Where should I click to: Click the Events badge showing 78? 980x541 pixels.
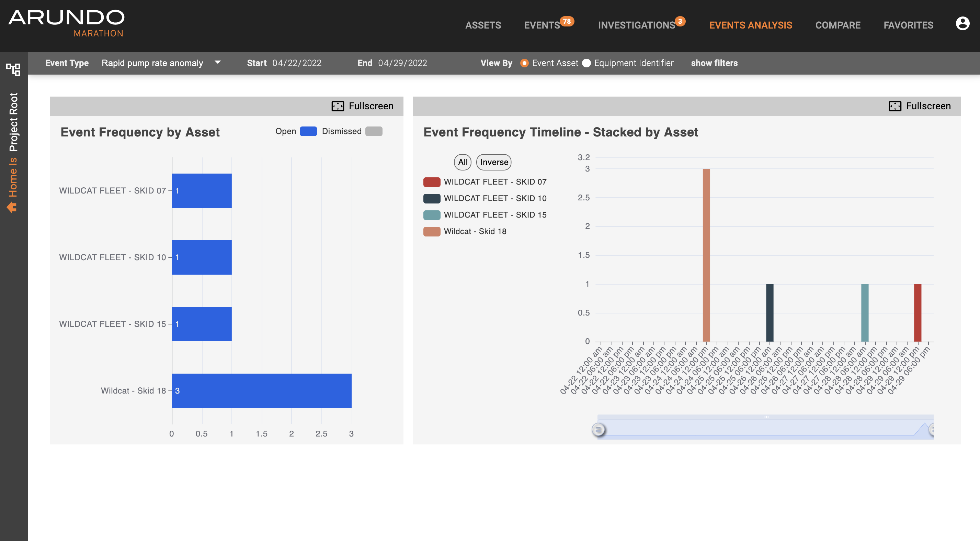[567, 21]
